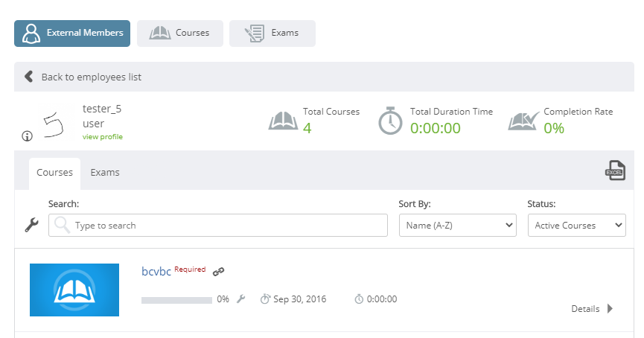The width and height of the screenshot is (644, 338).
Task: Go to the top Courses button
Action: pyautogui.click(x=180, y=34)
